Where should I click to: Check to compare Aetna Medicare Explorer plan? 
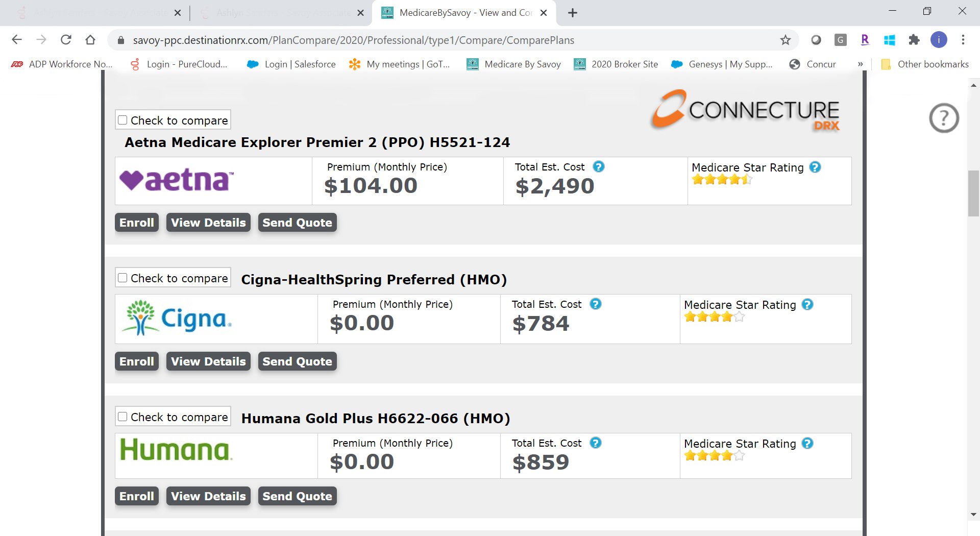tap(122, 120)
